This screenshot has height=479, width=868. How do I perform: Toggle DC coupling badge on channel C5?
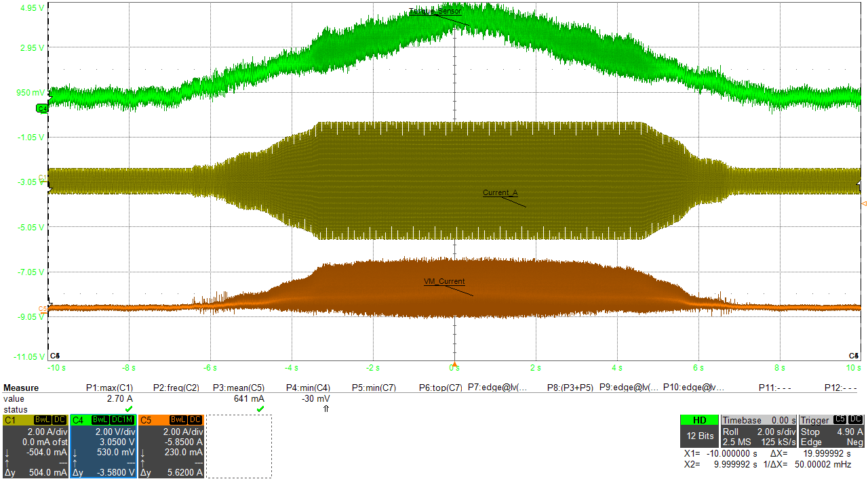pos(196,420)
